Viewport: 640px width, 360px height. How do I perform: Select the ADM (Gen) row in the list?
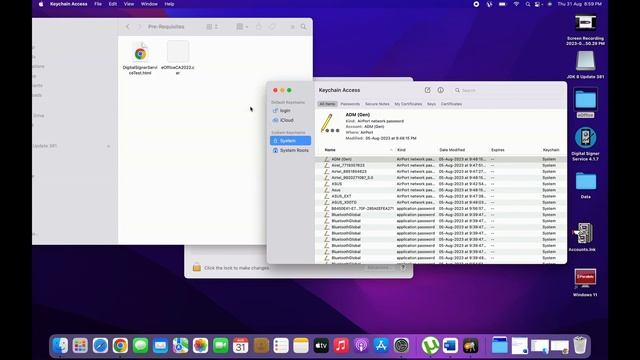441,159
